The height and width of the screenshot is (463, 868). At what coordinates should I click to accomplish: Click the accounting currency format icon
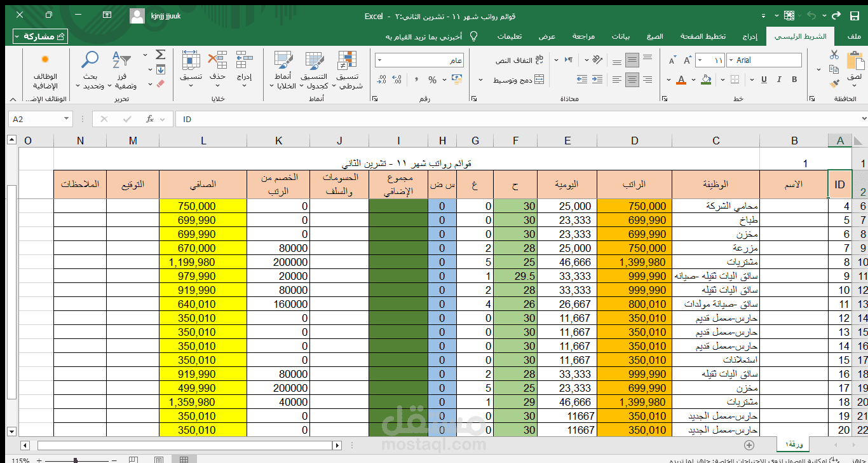(457, 79)
